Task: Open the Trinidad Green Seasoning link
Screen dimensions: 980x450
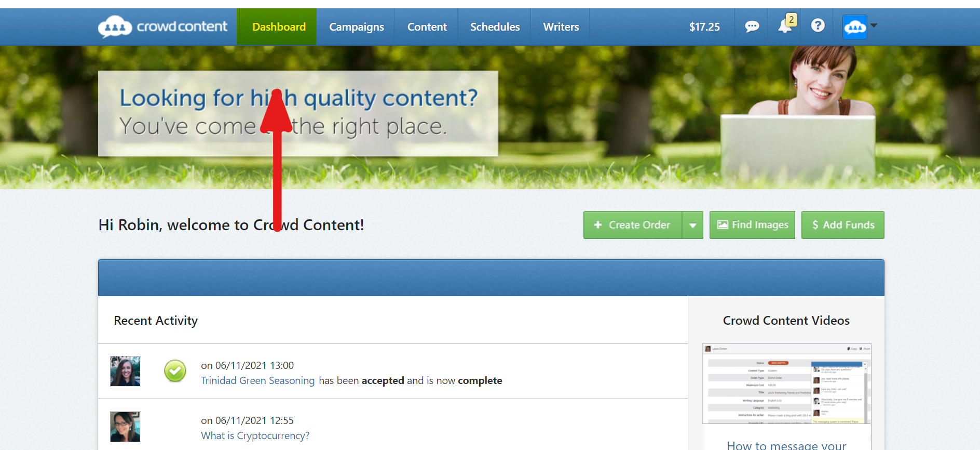Action: (x=257, y=380)
